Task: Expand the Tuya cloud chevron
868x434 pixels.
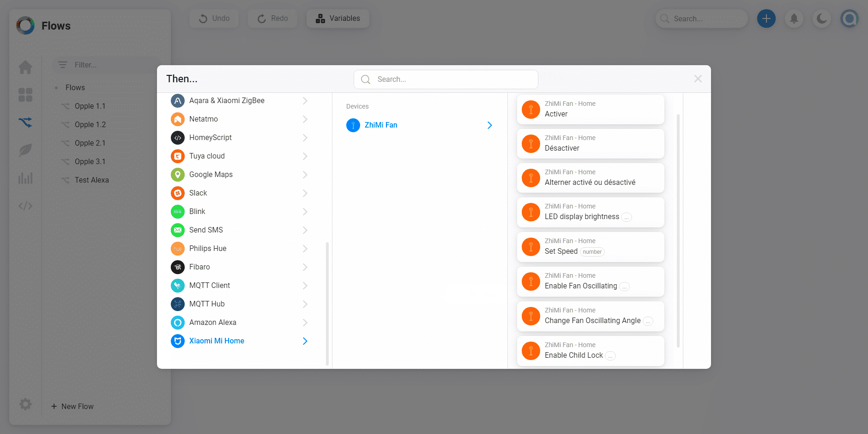Action: tap(305, 156)
